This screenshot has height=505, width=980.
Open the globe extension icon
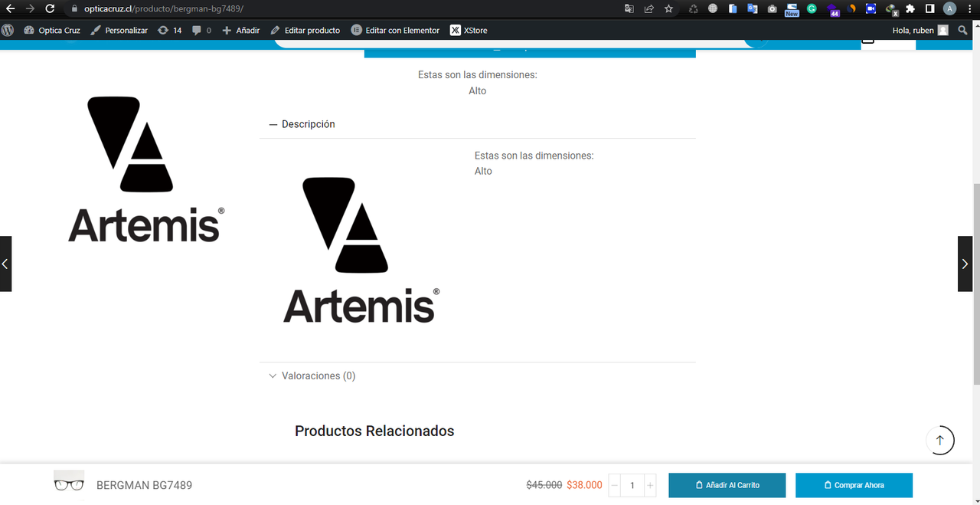(713, 9)
